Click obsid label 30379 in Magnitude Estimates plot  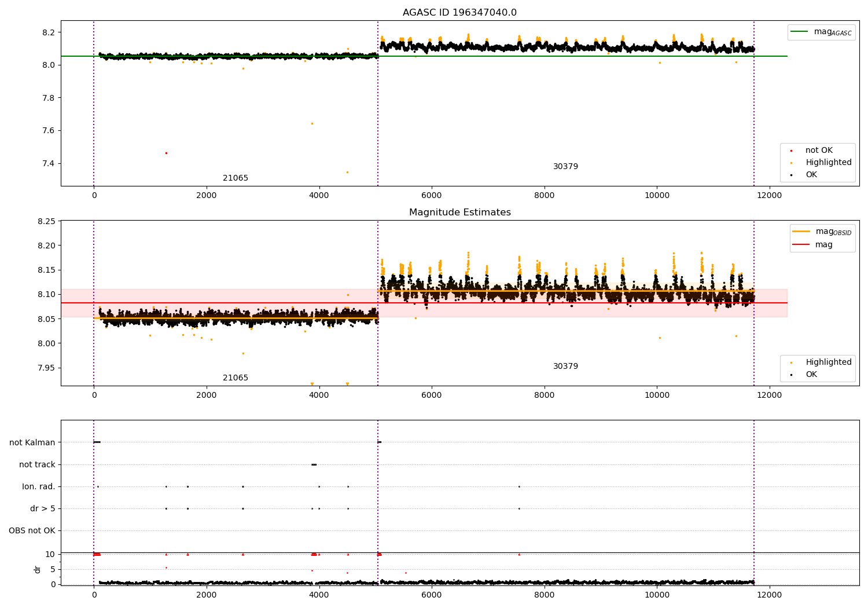pyautogui.click(x=565, y=367)
